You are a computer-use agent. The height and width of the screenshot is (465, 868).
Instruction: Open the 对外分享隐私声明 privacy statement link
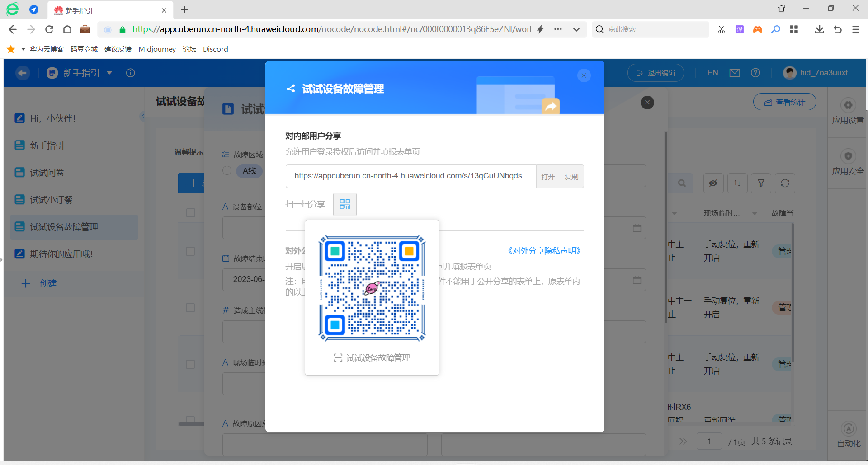tap(544, 251)
